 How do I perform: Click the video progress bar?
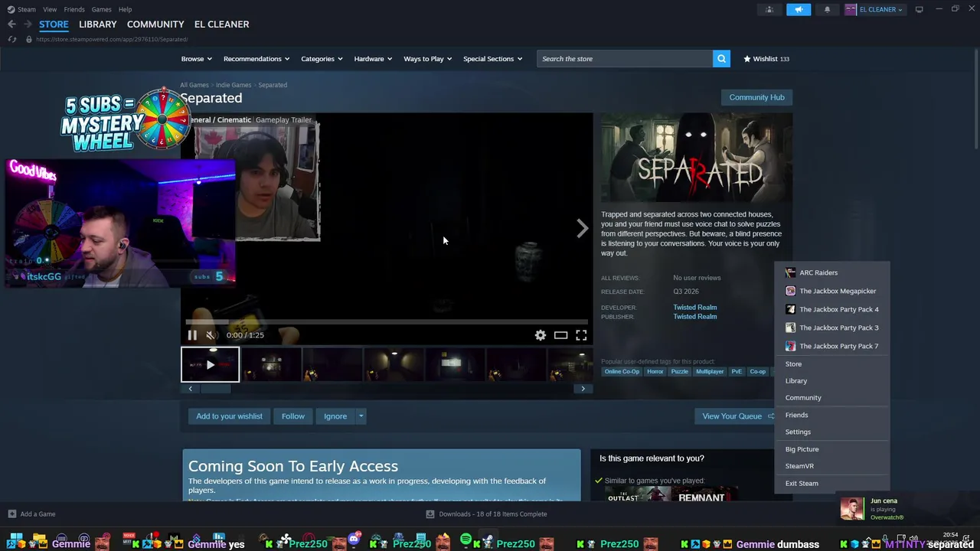(x=387, y=323)
